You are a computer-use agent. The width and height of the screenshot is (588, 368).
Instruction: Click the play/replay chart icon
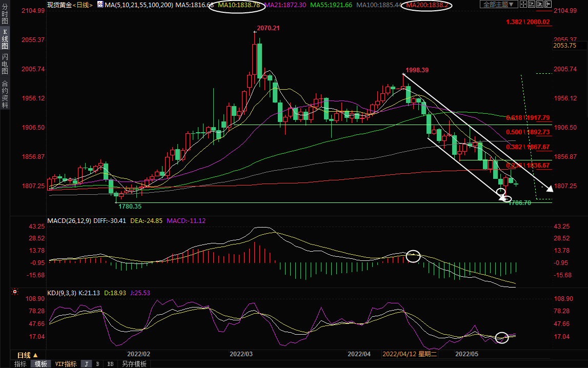[x=540, y=4]
